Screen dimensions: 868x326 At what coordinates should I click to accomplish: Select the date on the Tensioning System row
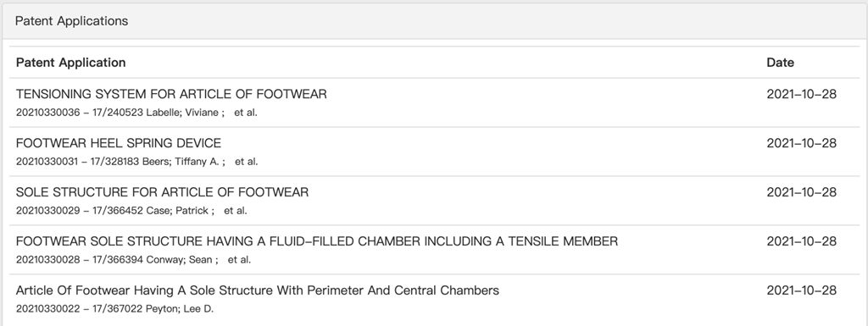[802, 94]
